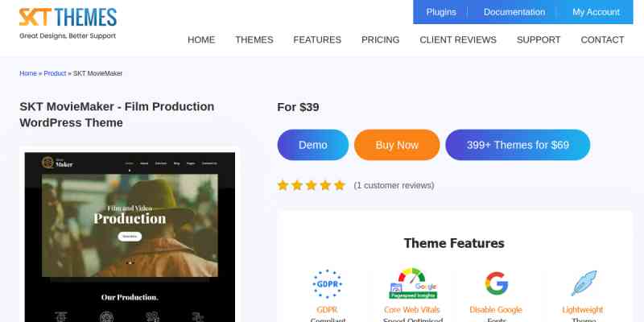Click the five-star rating icons
Image resolution: width=644 pixels, height=322 pixels.
click(311, 185)
